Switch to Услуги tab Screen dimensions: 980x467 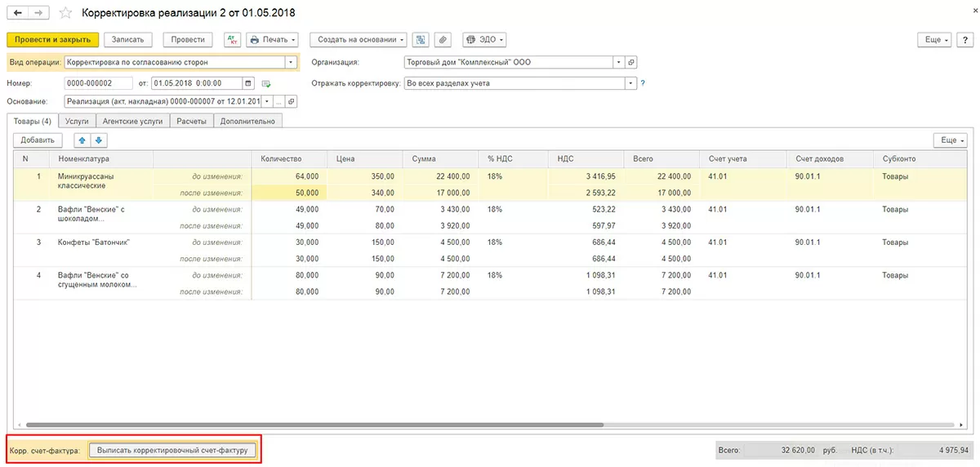[x=77, y=121]
